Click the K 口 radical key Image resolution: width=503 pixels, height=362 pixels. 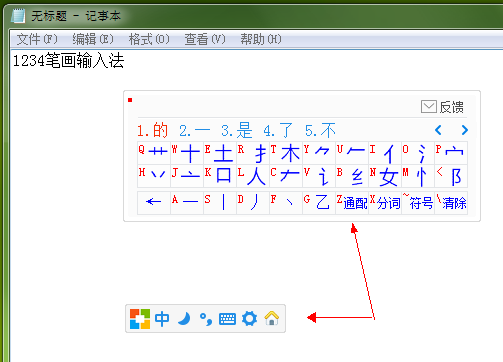point(220,176)
